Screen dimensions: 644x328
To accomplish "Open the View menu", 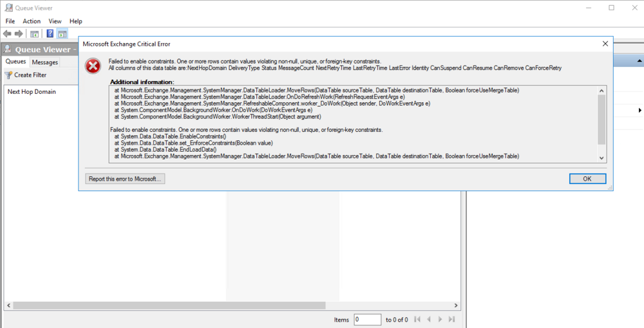I will (55, 21).
